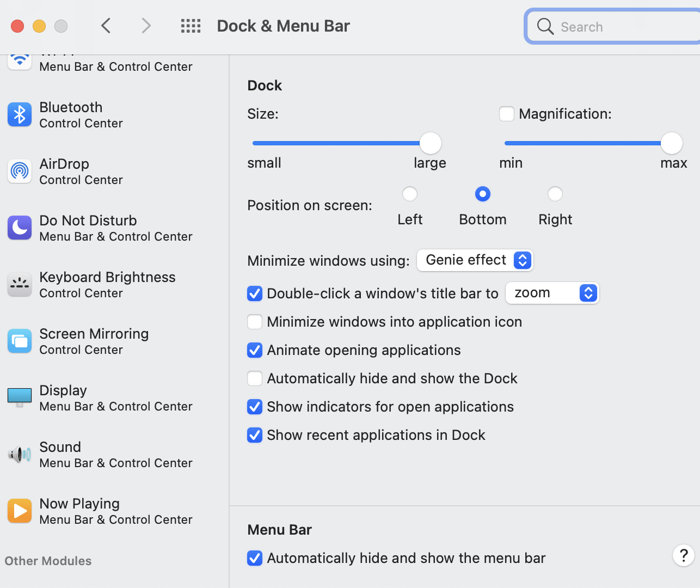Click the Dock Size slider knob

(431, 143)
